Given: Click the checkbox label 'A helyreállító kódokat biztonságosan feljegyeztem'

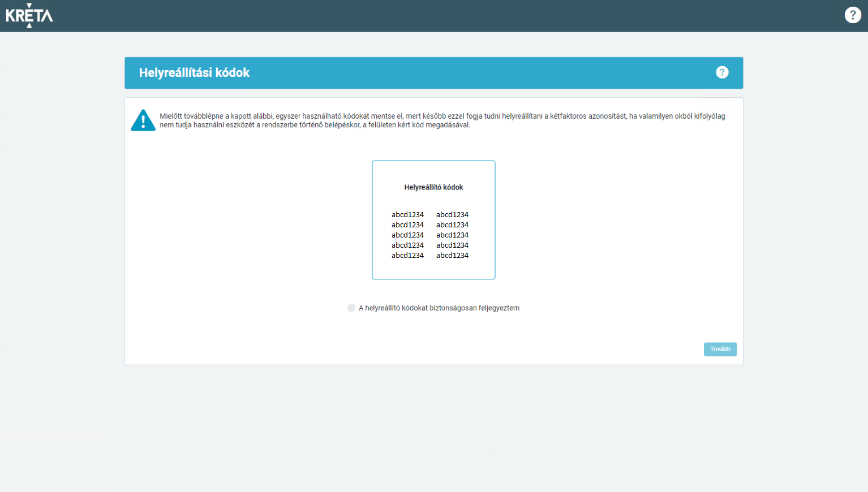Looking at the screenshot, I should point(439,308).
